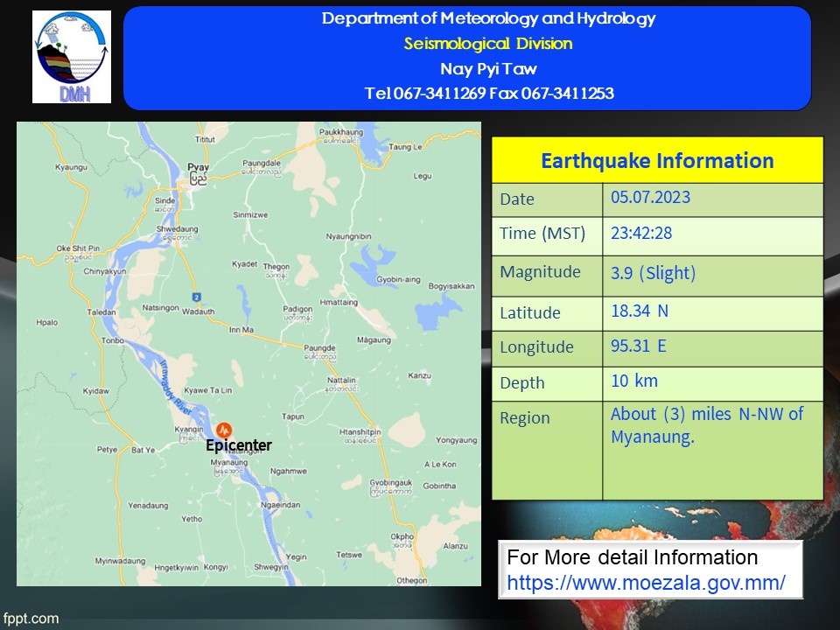Select the time value 23:42:28
840x630 pixels.
641,233
